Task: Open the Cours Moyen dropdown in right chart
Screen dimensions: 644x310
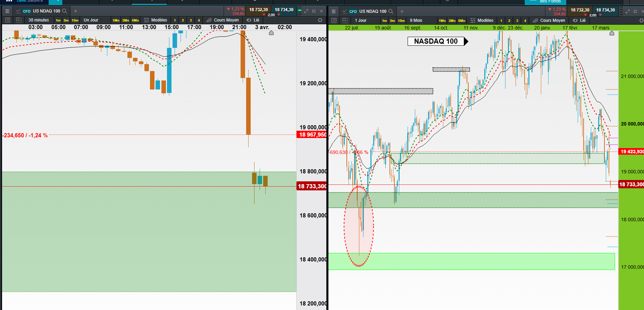Action: pos(549,20)
